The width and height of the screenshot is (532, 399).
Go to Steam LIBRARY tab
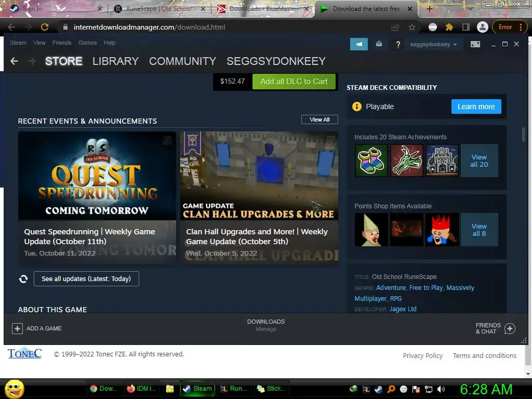[115, 61]
